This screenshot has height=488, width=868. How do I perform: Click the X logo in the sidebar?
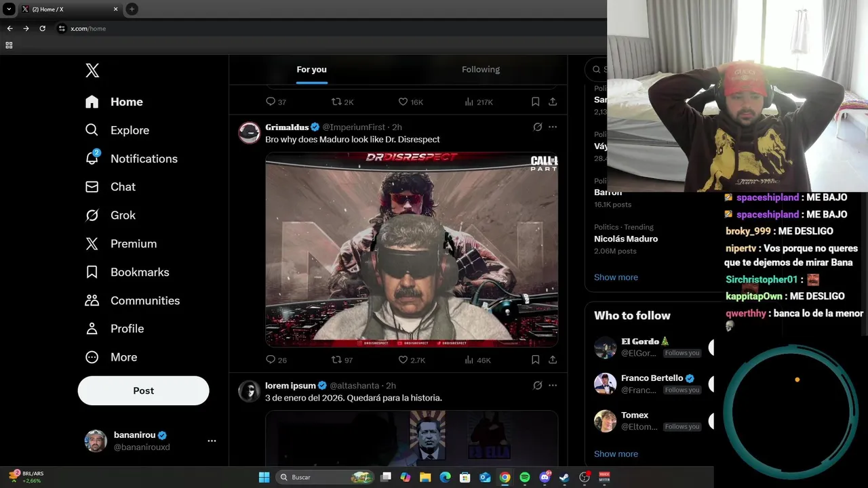pos(92,70)
